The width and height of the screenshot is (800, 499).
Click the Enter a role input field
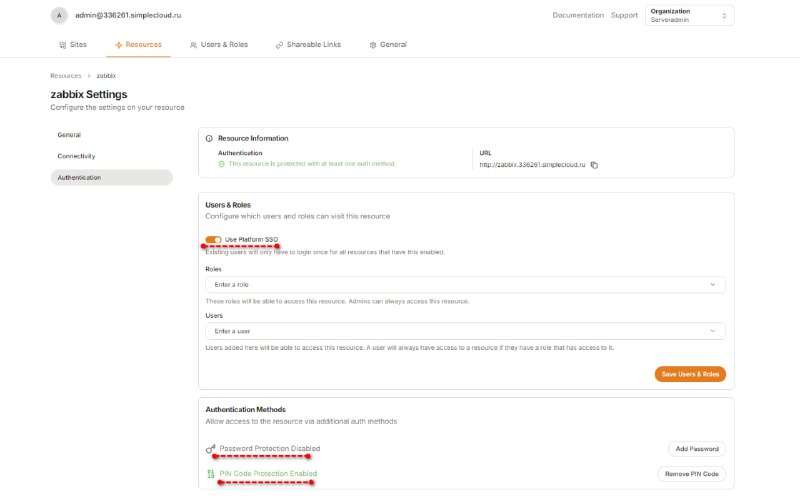(465, 285)
